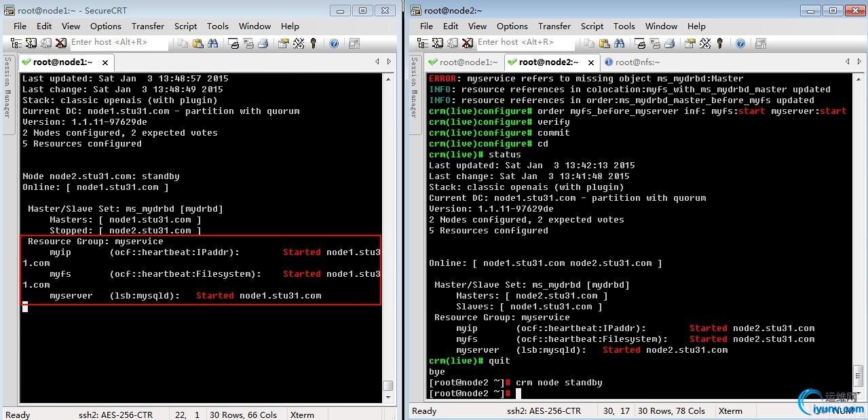Viewport: 868px width, 420px height.
Task: Open Options menu in node1 window
Action: tap(106, 26)
